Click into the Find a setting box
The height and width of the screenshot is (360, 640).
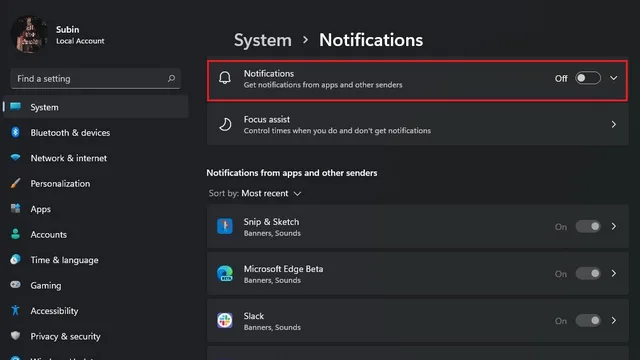tap(96, 78)
